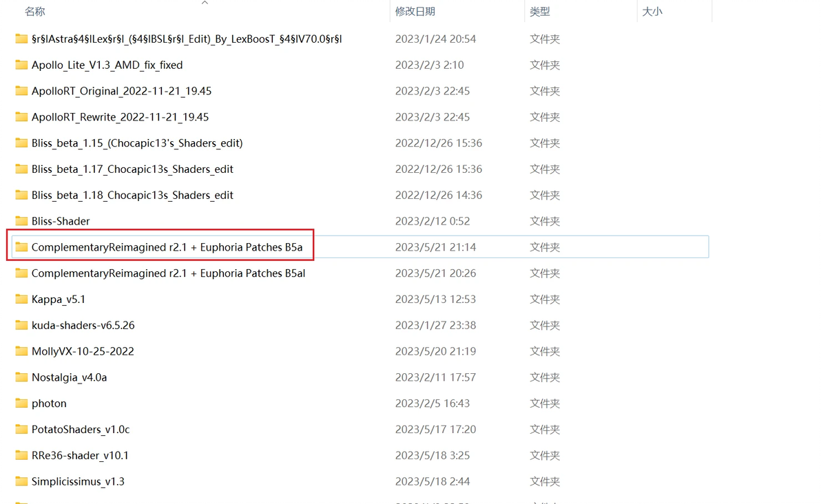Image resolution: width=821 pixels, height=504 pixels.
Task: Click the date 2023/2/5 16:43
Action: (x=433, y=403)
